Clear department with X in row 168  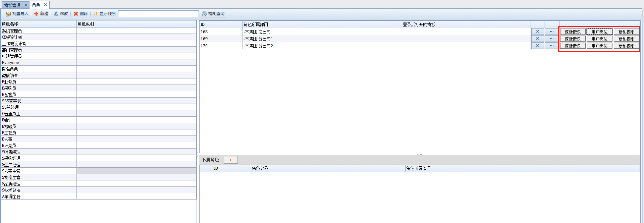point(537,32)
